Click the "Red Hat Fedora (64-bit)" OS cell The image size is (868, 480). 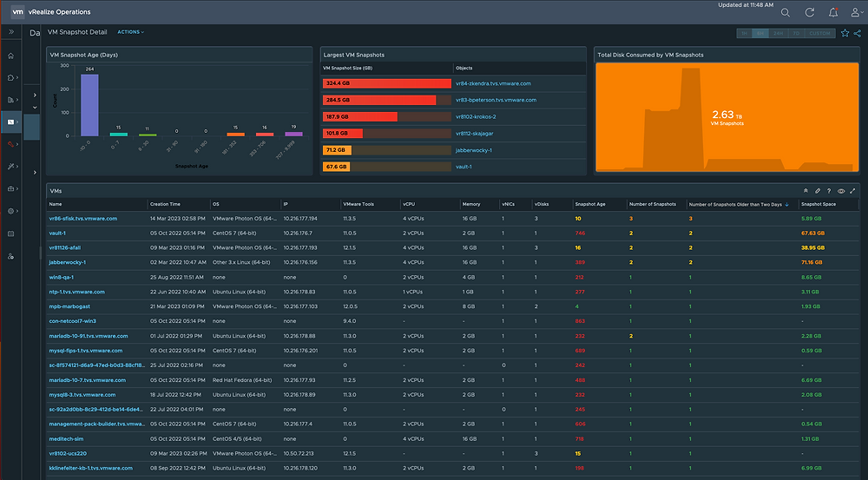click(242, 380)
